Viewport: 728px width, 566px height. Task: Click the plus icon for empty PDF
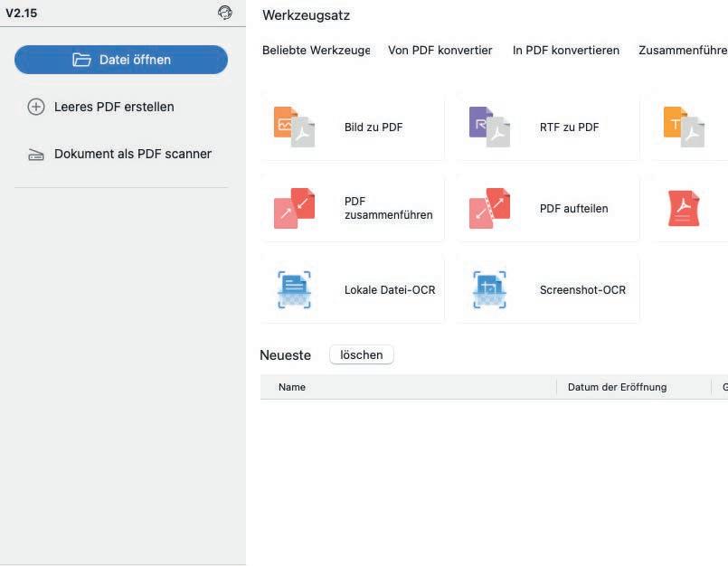[x=36, y=107]
